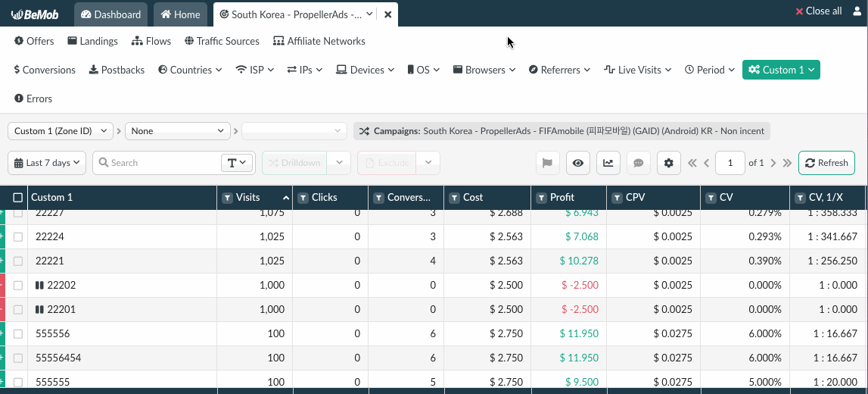Viewport: 868px width, 394px height.
Task: Expand the OS dropdown
Action: [x=424, y=70]
